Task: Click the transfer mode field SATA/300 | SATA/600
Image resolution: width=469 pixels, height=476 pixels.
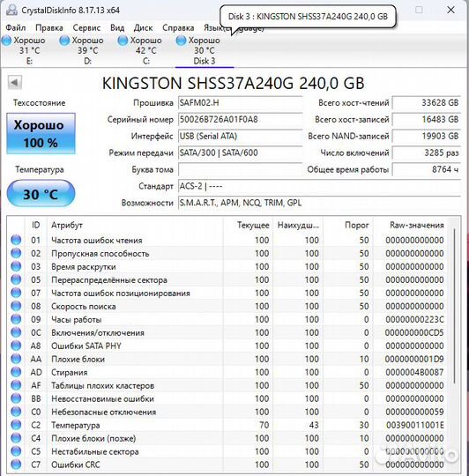Action: pos(240,152)
